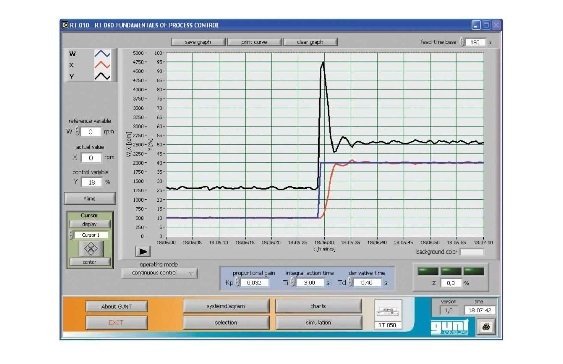Toggle the first green indicator light

pos(428,271)
